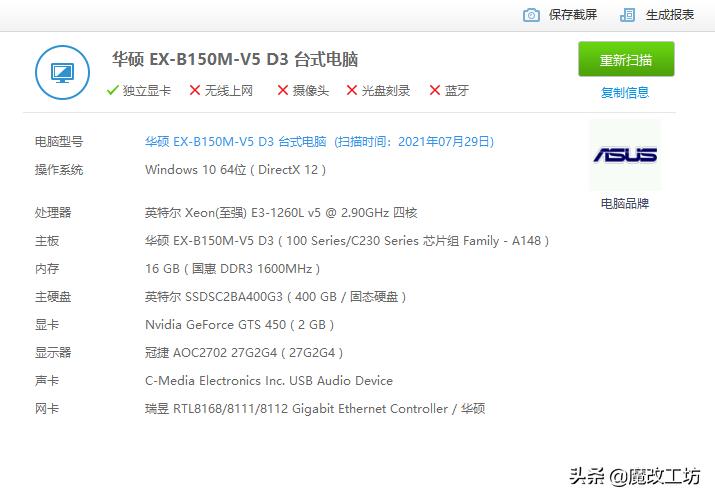Click the ASUS brand logo

(x=625, y=155)
